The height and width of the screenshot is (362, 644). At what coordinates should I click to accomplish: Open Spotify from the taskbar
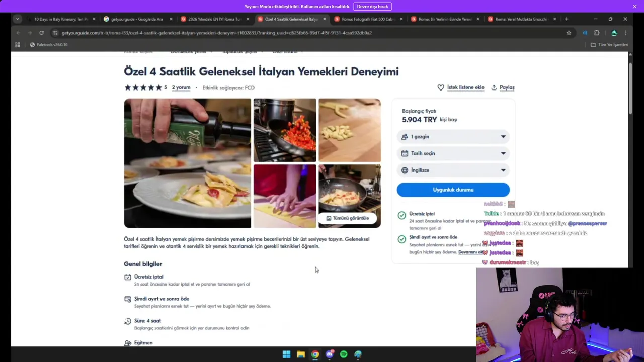point(344,354)
